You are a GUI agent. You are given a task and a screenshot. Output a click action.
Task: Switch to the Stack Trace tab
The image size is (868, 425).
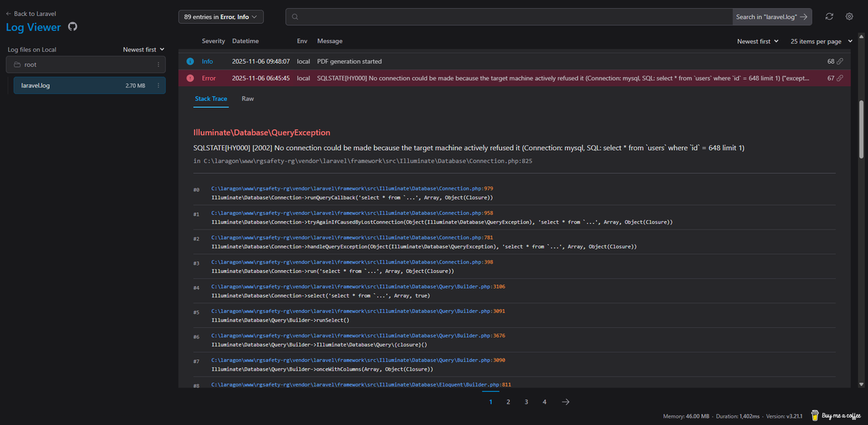coord(211,98)
